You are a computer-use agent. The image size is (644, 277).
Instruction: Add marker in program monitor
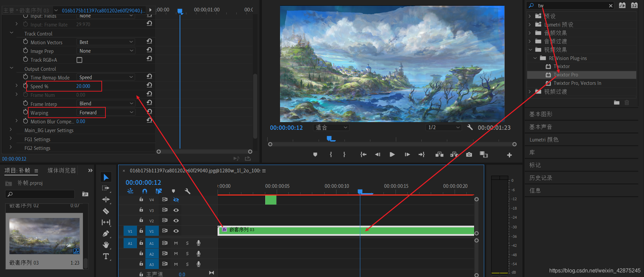point(315,155)
